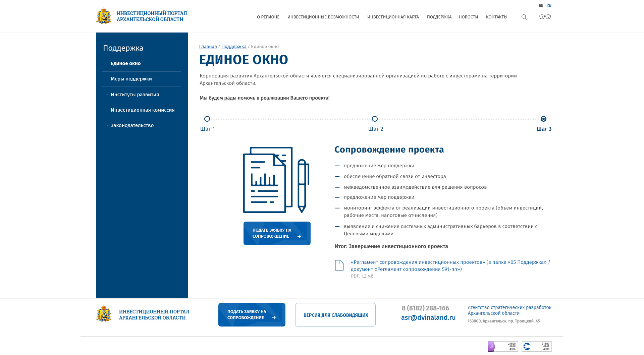
Task: Open the Инвестиционные возможности menu
Action: click(x=323, y=17)
